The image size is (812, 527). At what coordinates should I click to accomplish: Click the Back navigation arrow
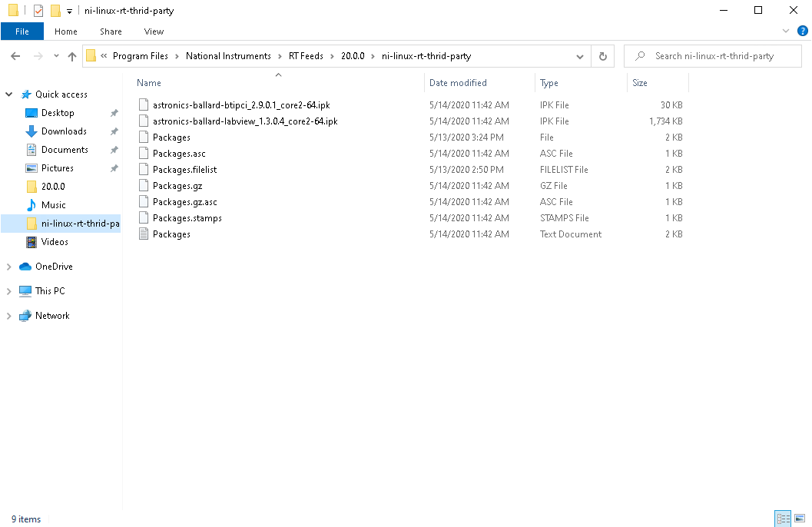[x=15, y=56]
